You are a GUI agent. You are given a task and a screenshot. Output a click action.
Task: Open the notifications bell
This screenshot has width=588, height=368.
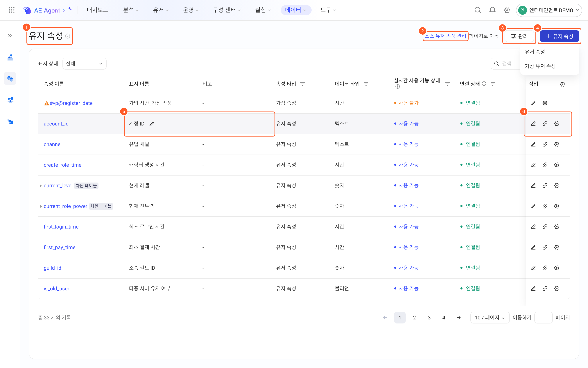click(x=492, y=10)
